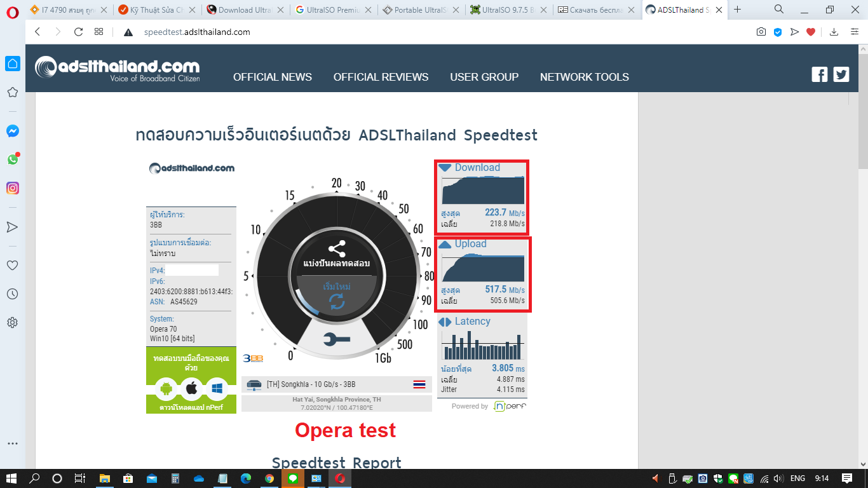
Task: Close the ADSLThailand speedtest tab
Action: pyautogui.click(x=719, y=10)
